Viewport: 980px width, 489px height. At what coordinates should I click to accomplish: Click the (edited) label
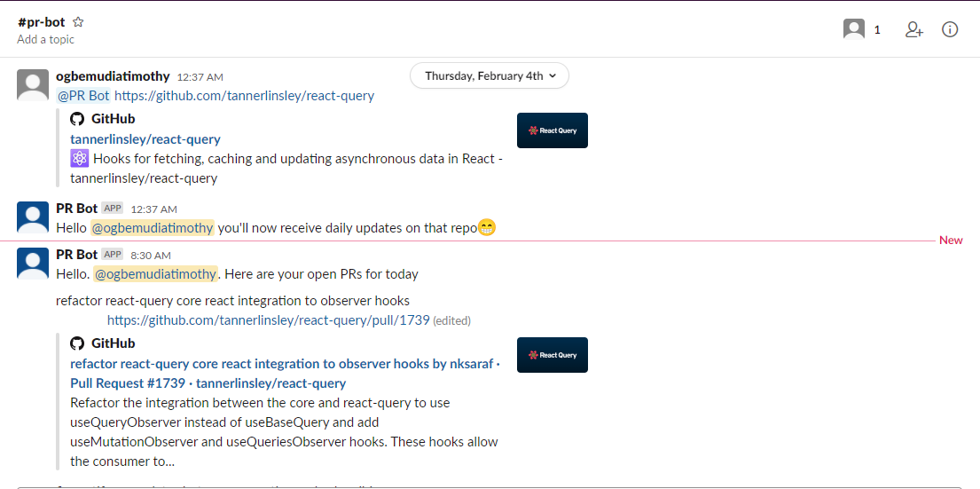coord(452,320)
